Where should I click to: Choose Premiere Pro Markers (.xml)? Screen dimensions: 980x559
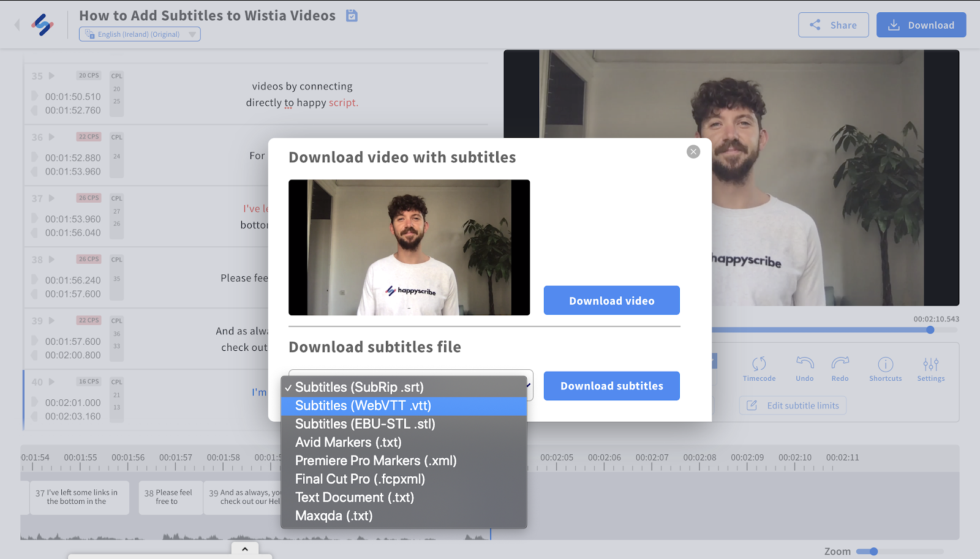pyautogui.click(x=404, y=461)
